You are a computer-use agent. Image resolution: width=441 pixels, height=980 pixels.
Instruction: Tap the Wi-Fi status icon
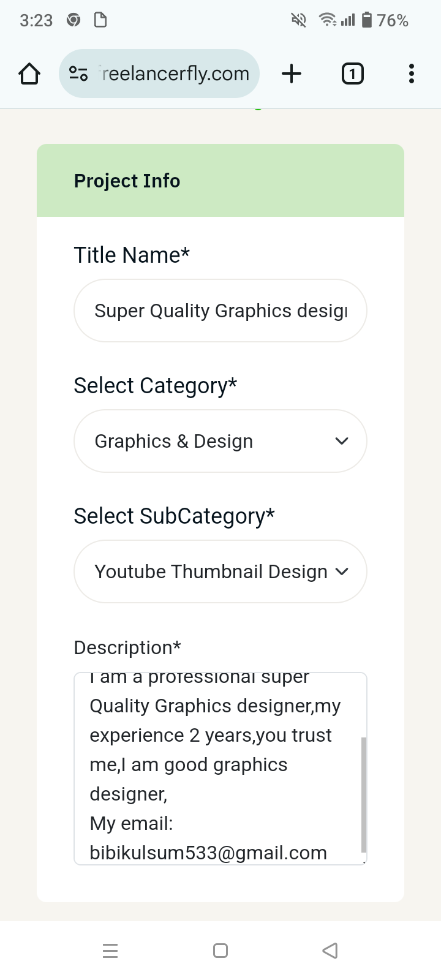[328, 20]
